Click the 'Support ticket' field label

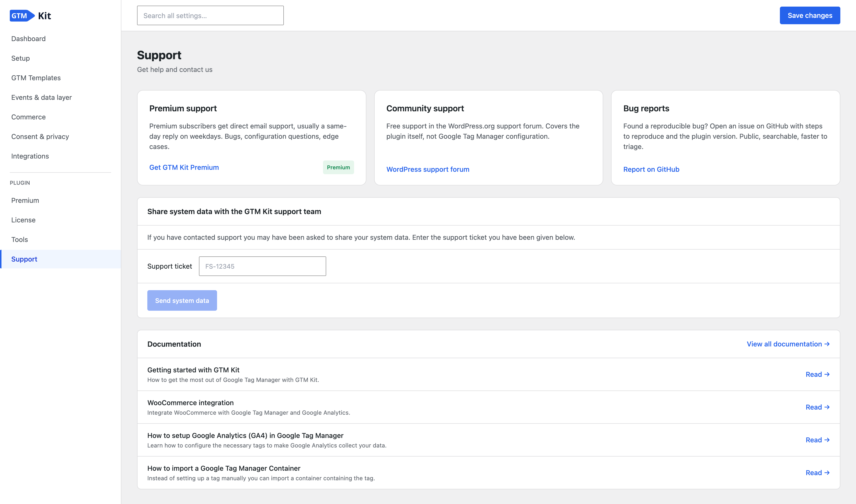(x=170, y=266)
